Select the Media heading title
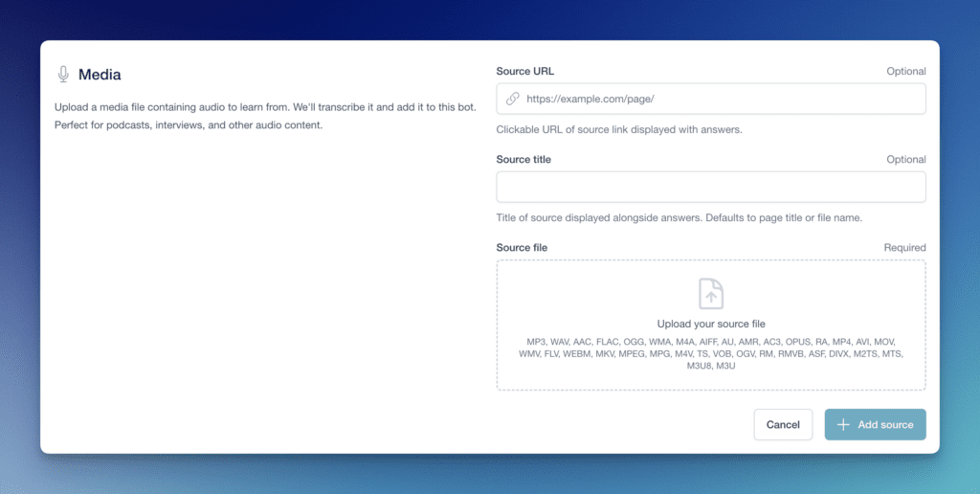Image resolution: width=980 pixels, height=494 pixels. 100,75
